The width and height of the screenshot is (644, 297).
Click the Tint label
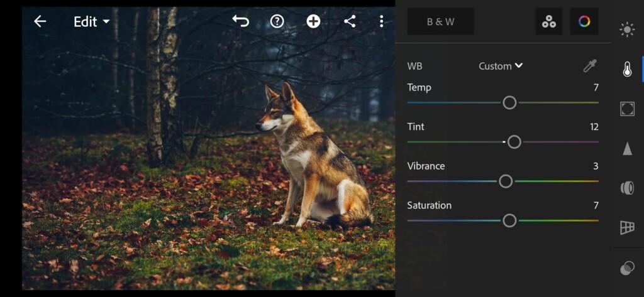coord(416,127)
